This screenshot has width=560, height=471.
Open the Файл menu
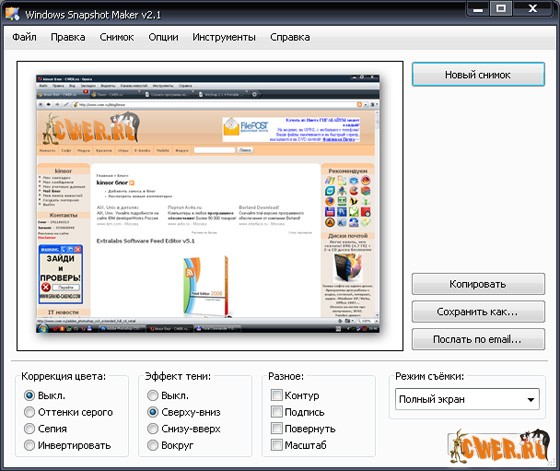(24, 37)
